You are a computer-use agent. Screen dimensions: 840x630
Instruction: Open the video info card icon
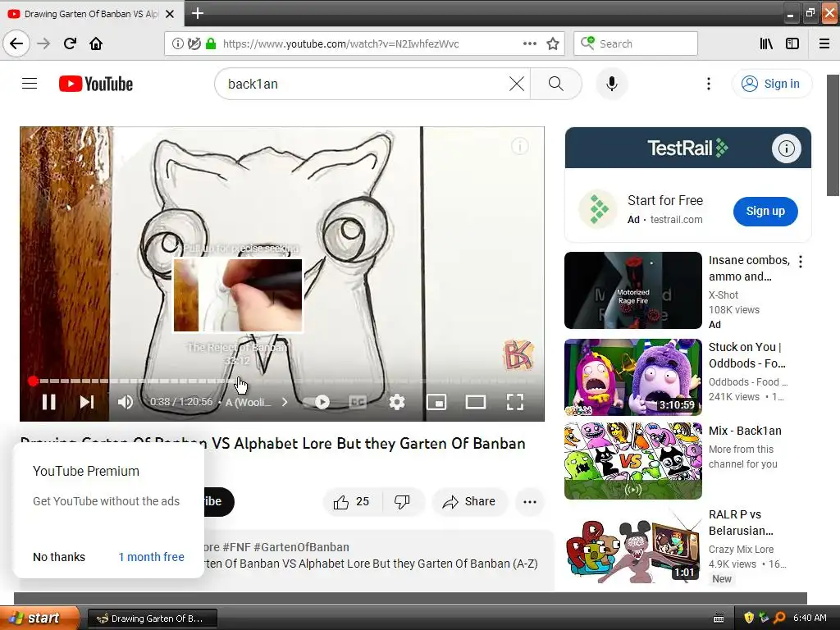tap(519, 146)
